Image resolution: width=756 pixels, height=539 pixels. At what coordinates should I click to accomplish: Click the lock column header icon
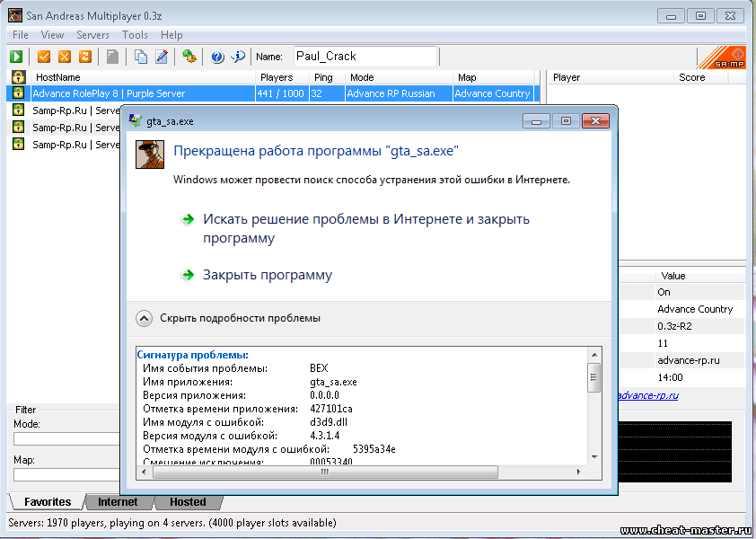click(x=17, y=77)
